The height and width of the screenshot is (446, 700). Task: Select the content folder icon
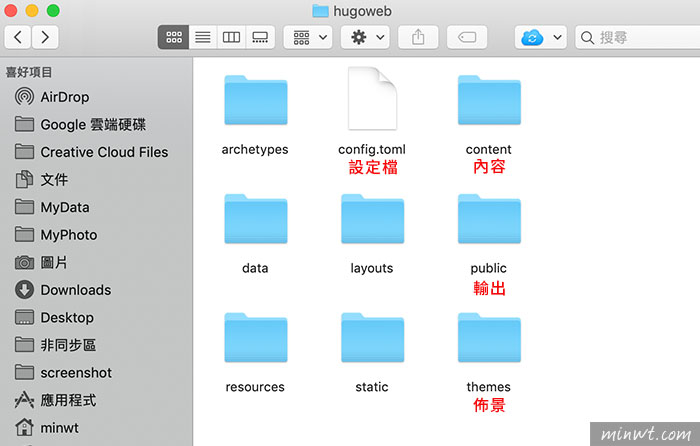pos(489,100)
